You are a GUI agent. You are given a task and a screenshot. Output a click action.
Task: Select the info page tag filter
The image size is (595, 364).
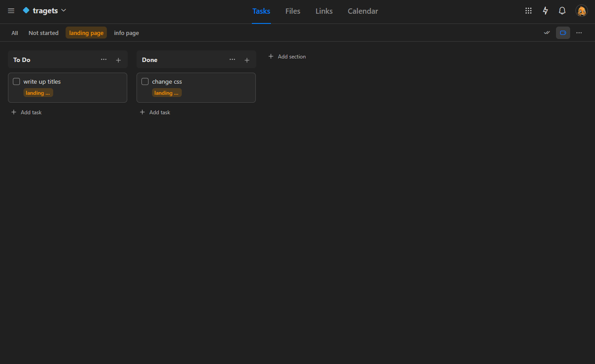[x=126, y=33]
